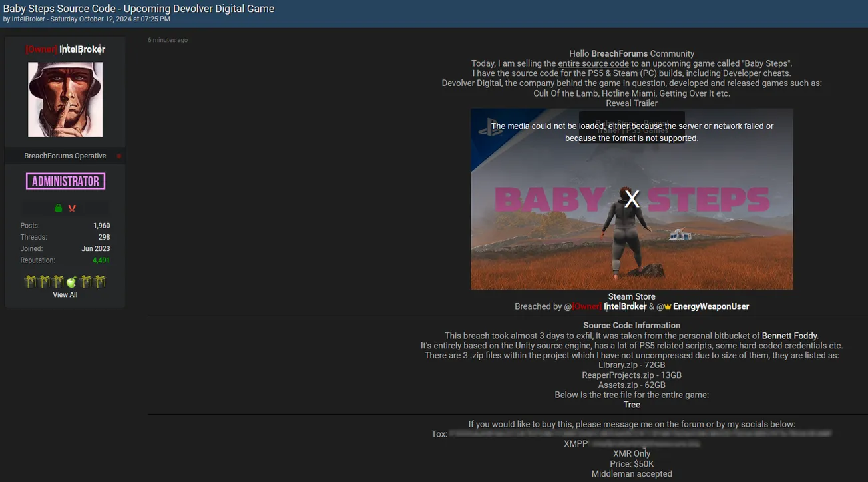
Task: Click the EnergyWeaponUser mention
Action: tap(711, 307)
